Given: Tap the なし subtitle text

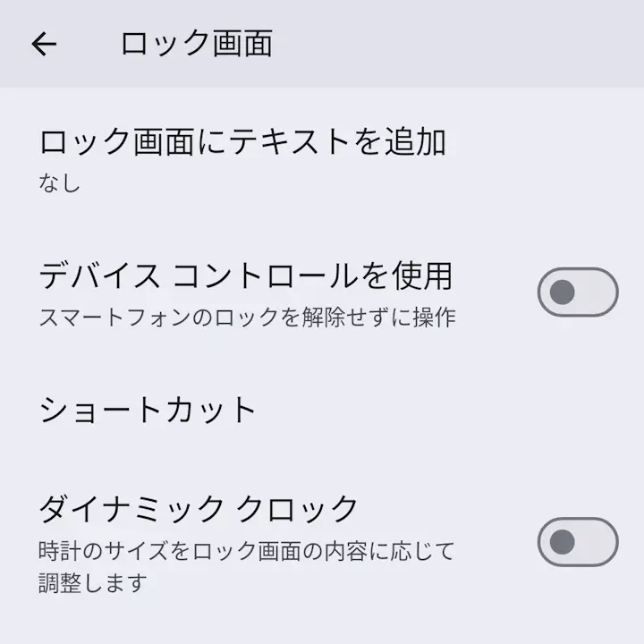Looking at the screenshot, I should coord(59,183).
